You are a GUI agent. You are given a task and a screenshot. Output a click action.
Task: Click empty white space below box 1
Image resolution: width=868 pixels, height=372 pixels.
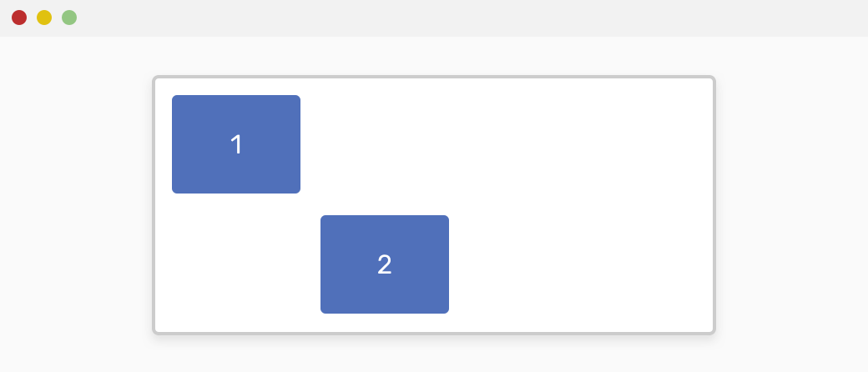pos(236,263)
